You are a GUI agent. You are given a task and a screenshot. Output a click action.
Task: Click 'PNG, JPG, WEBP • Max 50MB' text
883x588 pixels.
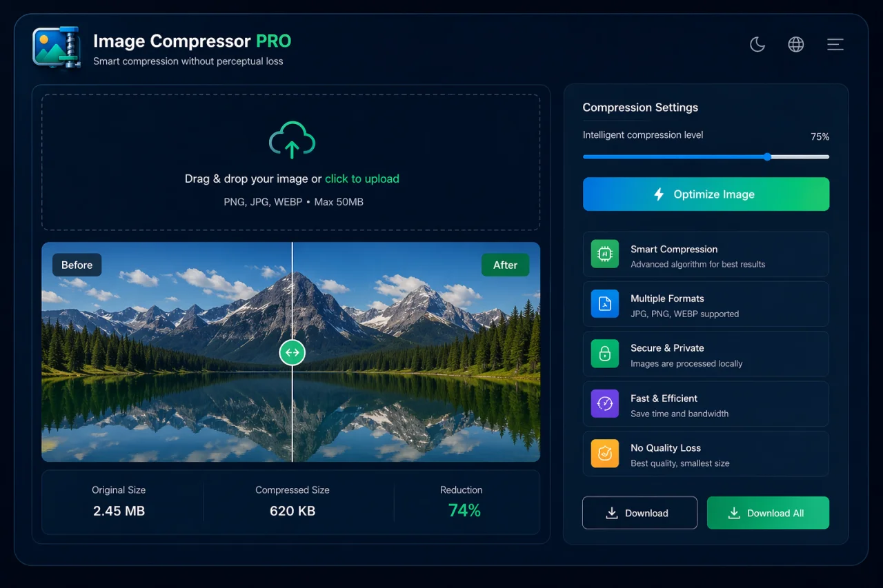293,202
